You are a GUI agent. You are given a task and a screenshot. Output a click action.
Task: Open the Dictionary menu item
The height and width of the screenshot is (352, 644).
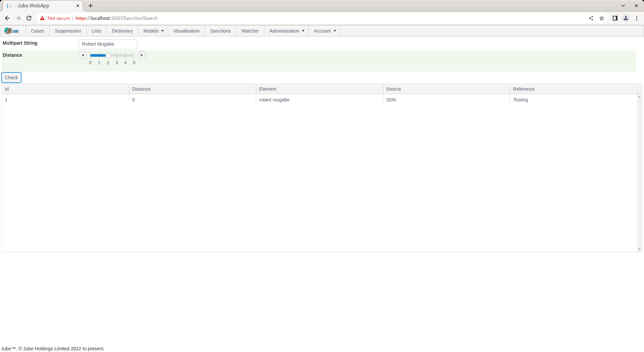(122, 31)
